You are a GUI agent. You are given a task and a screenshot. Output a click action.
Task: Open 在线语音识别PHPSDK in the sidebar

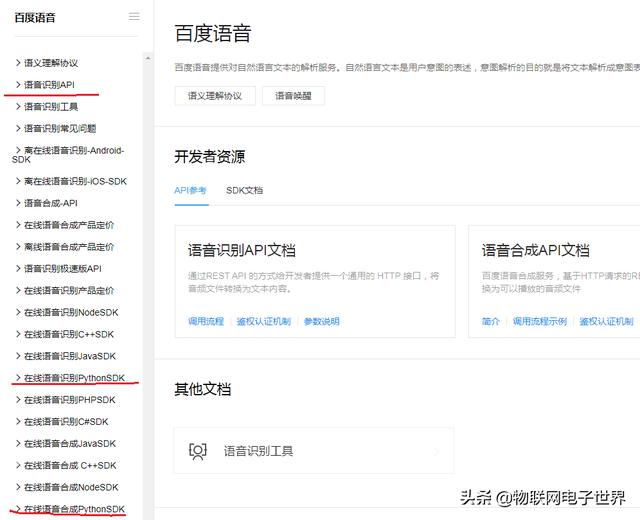pyautogui.click(x=70, y=400)
